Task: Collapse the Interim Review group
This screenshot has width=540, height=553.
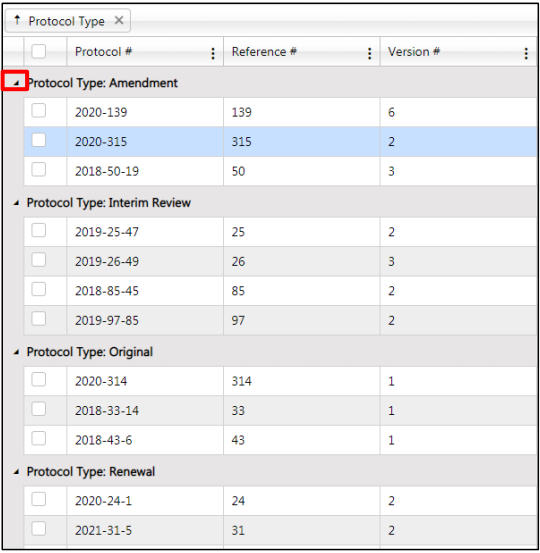Action: tap(16, 203)
